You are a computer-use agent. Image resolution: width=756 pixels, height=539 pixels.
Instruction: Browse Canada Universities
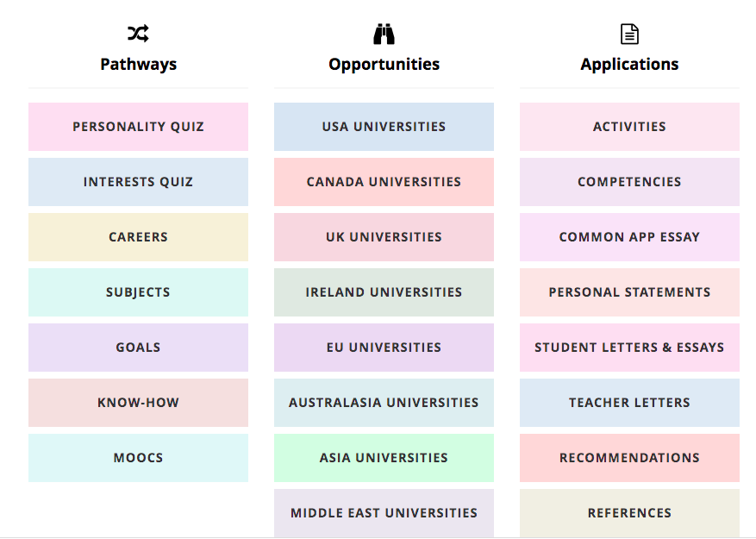(x=384, y=182)
